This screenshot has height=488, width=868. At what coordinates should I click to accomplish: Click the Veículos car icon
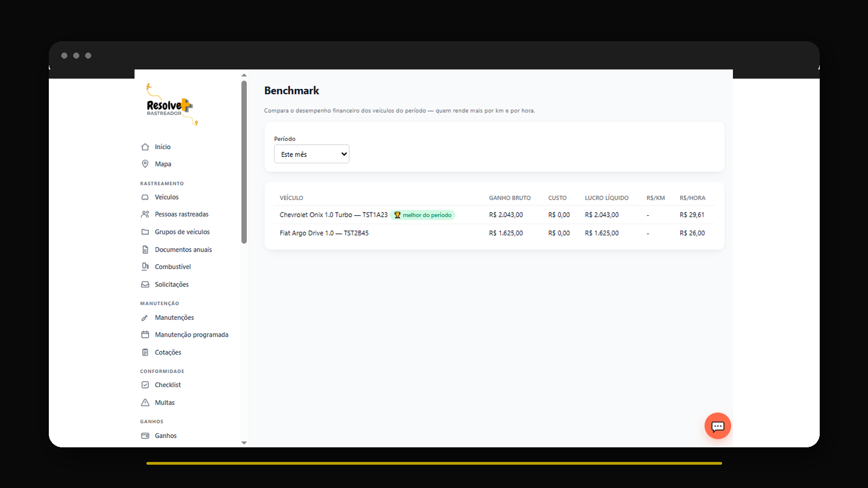pyautogui.click(x=145, y=197)
